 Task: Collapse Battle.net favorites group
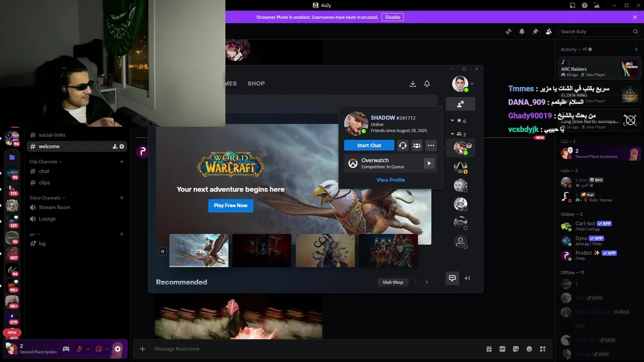[x=452, y=121]
